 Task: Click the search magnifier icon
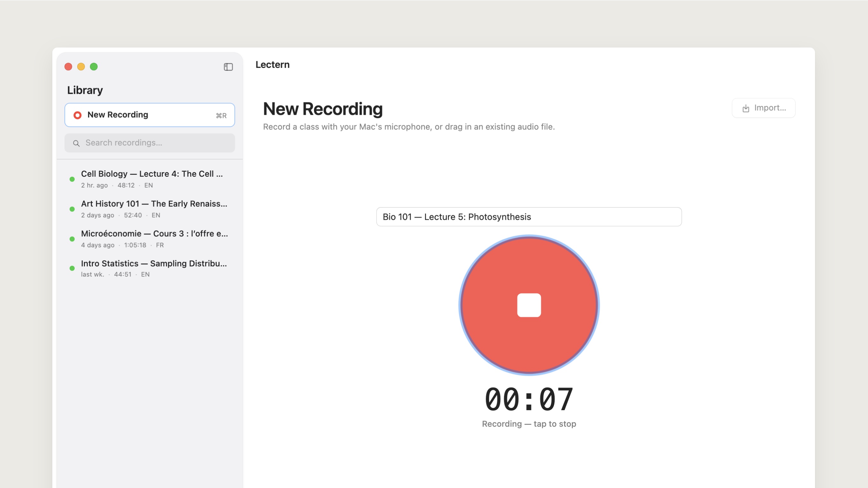coord(77,143)
